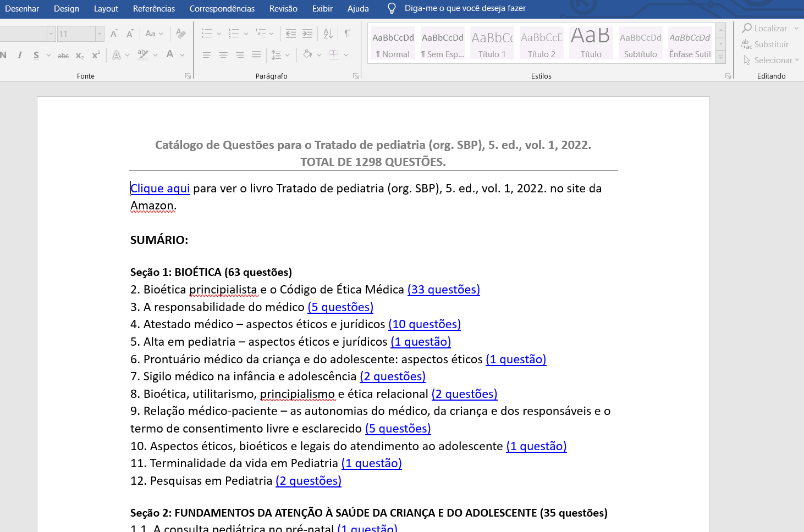Click the Shading paint bucket icon

[x=307, y=54]
